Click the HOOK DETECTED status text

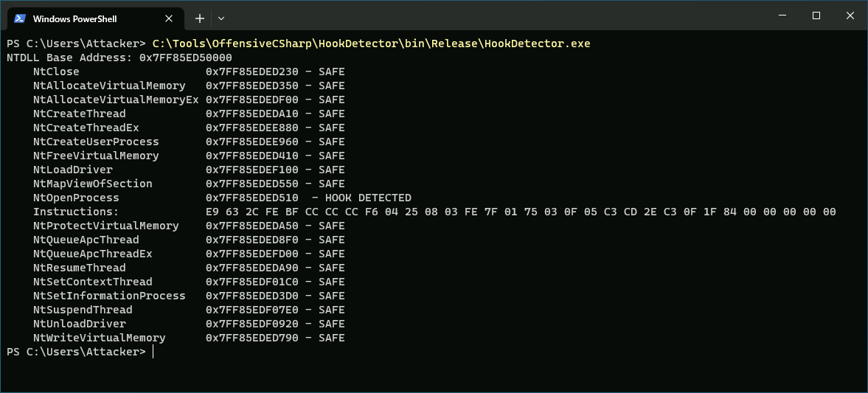coord(368,198)
